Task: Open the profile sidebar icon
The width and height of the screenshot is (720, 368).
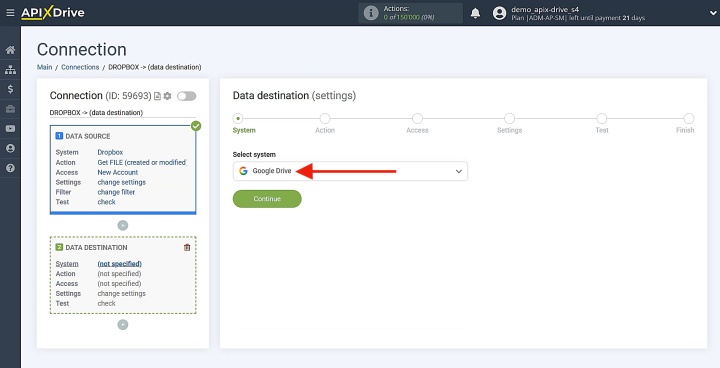Action: coord(10,148)
